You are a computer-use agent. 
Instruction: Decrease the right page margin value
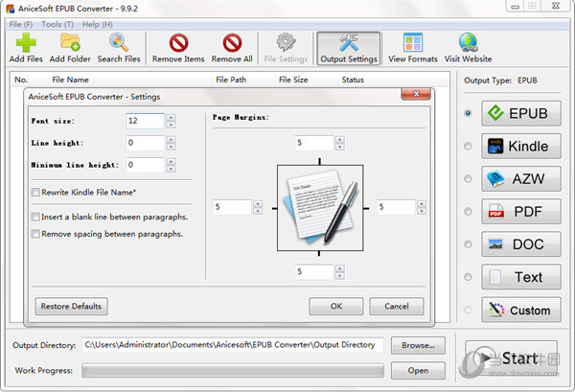coord(422,211)
